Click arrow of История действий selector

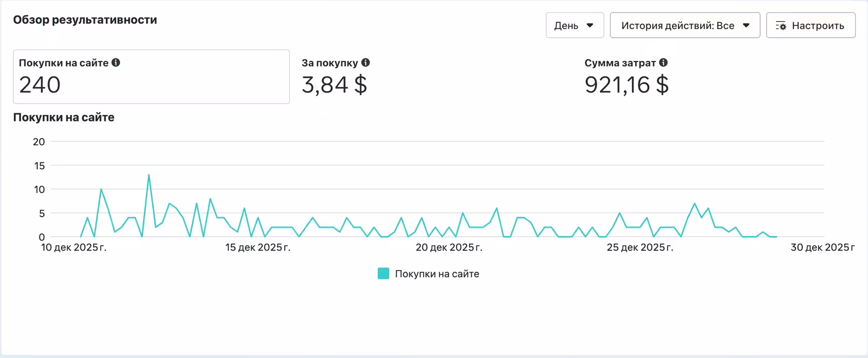click(x=746, y=25)
